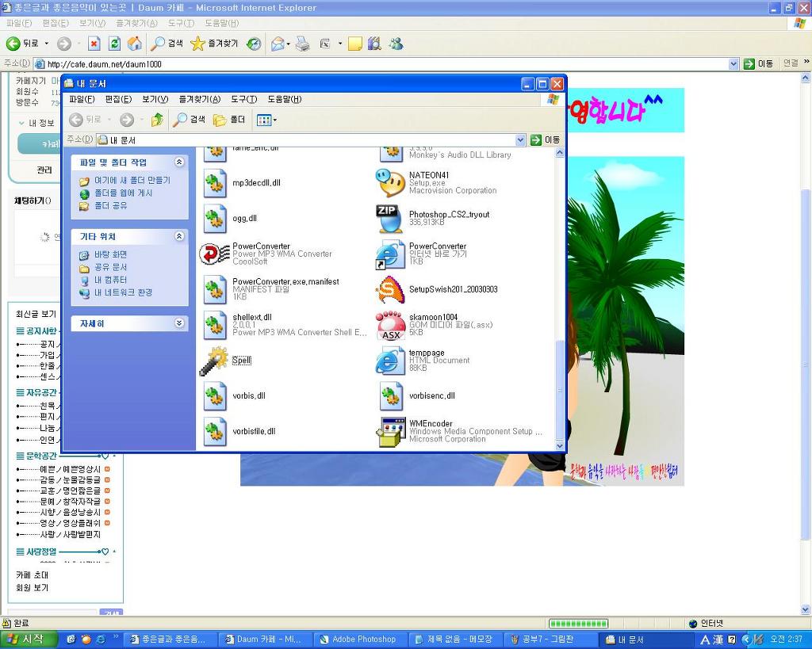Image resolution: width=812 pixels, height=649 pixels.
Task: Open the views dropdown in explorer toolbar
Action: pos(266,120)
